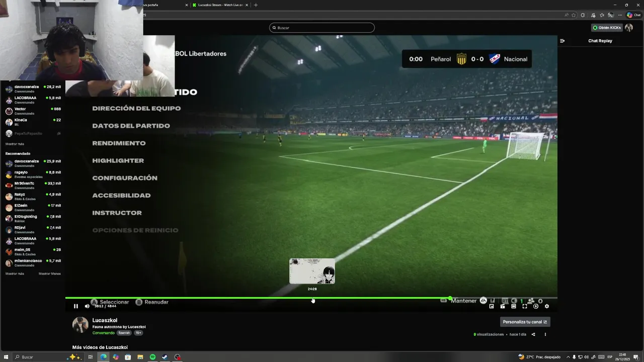This screenshot has height=362, width=644.
Task: Launch Copilot from the taskbar
Action: click(x=116, y=357)
